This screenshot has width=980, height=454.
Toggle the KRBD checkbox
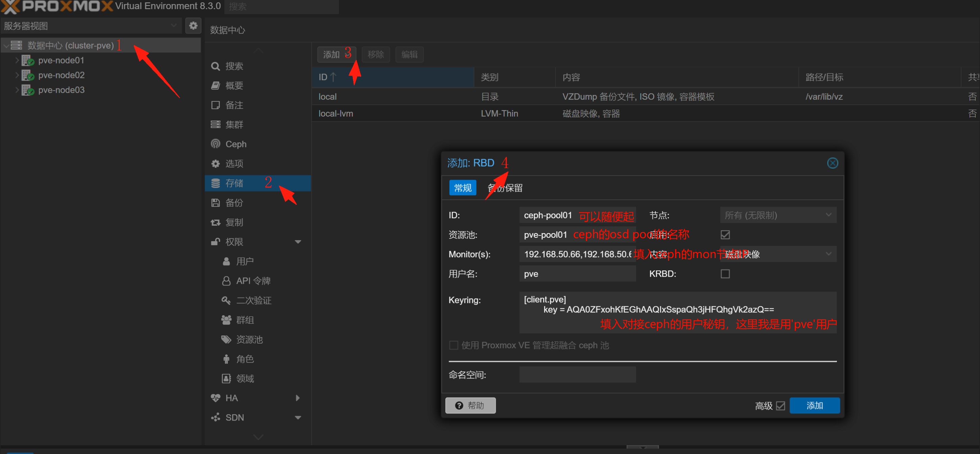pos(725,274)
